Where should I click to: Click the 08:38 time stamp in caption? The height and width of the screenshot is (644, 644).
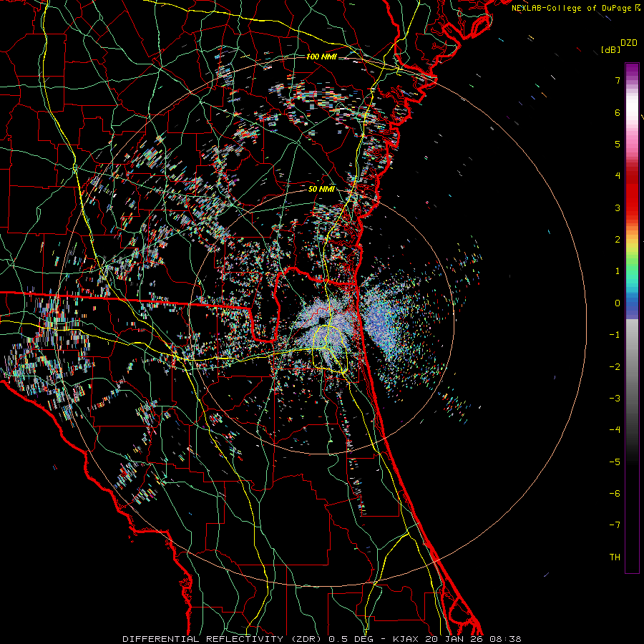505,639
